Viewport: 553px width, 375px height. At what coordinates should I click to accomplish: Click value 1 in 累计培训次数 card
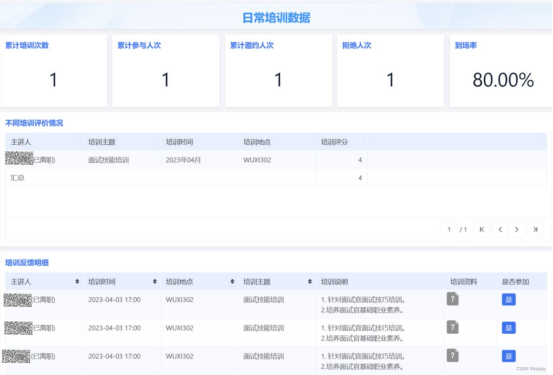[53, 80]
